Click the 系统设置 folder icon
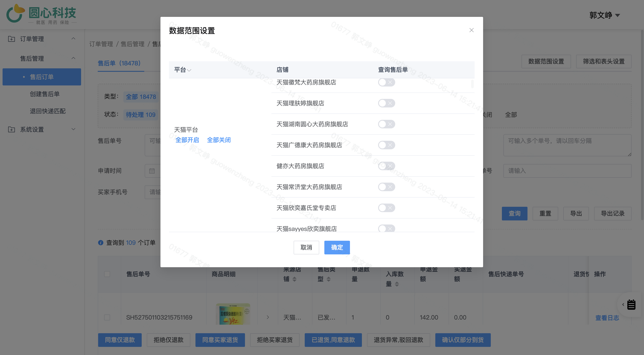Screen dimensions: 644x355 [12, 129]
